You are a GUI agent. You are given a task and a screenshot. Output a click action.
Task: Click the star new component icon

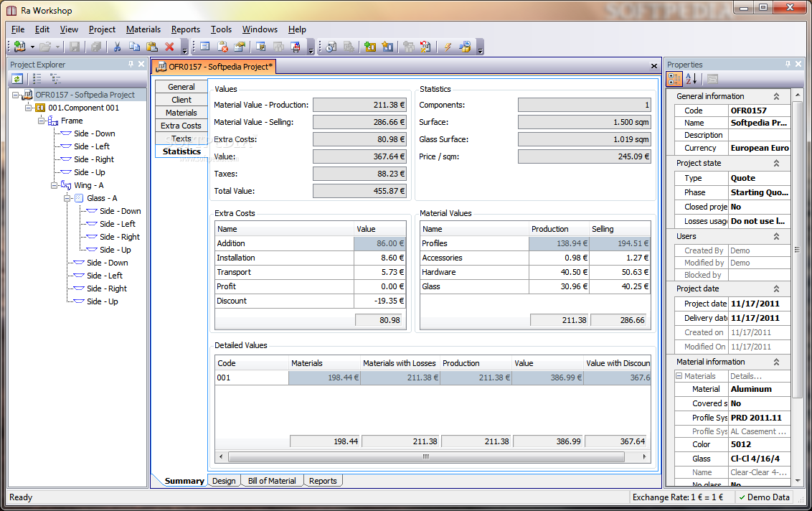point(387,47)
